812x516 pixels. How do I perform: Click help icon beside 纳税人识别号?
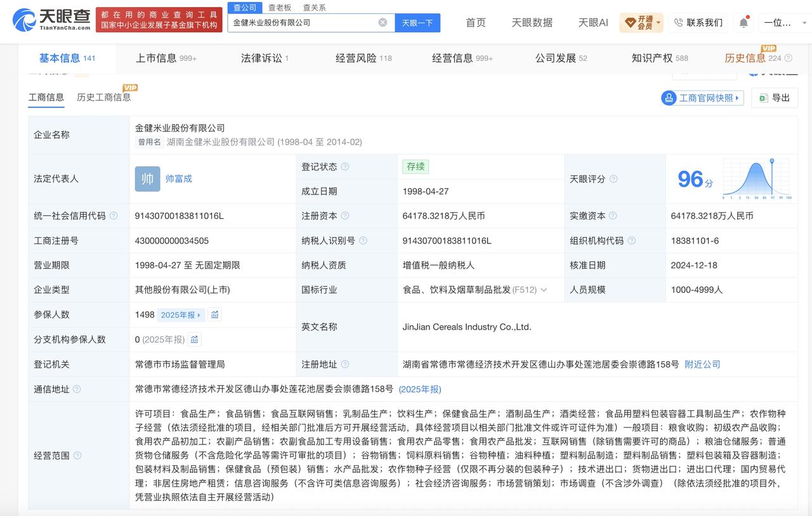point(363,241)
